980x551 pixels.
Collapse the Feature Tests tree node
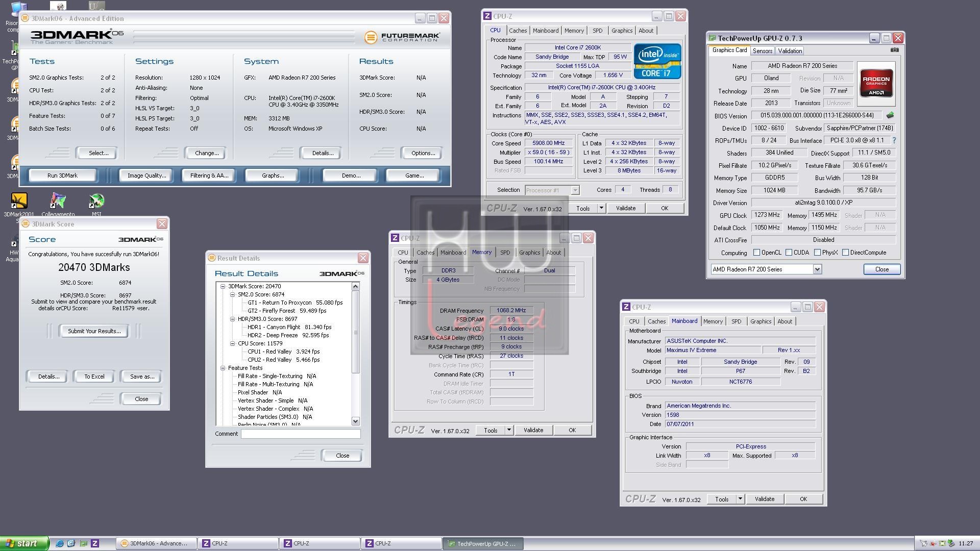223,368
